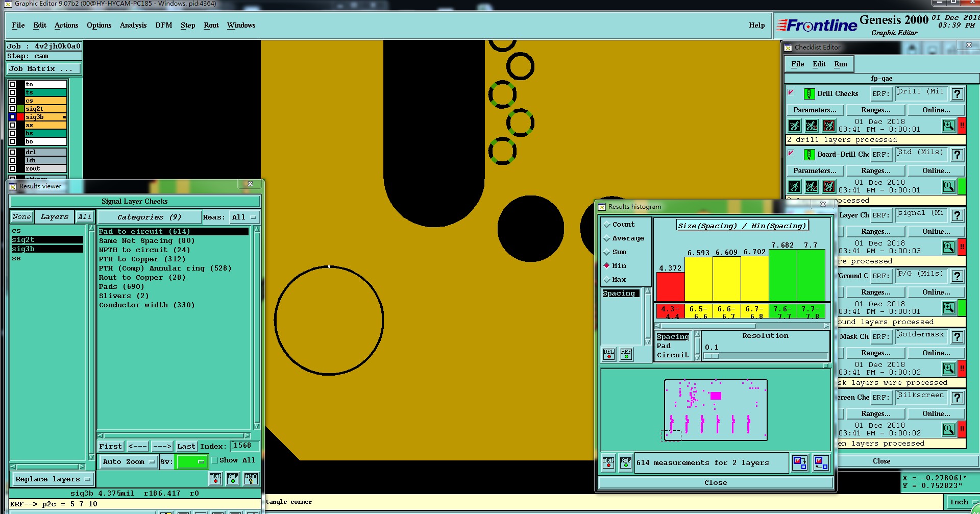Image resolution: width=980 pixels, height=514 pixels.
Task: Open help for Drill Checks
Action: click(x=958, y=94)
